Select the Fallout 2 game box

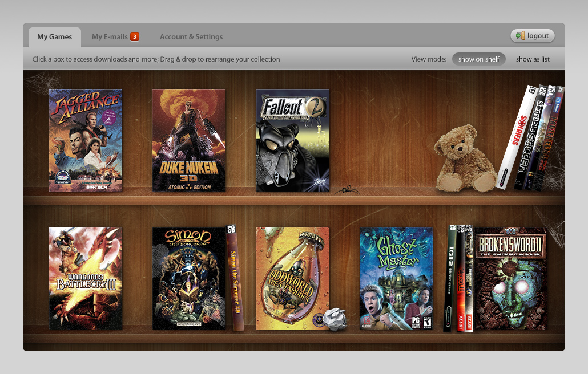(293, 140)
